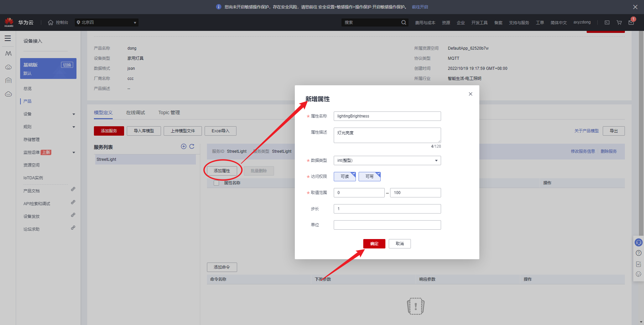The height and width of the screenshot is (325, 644).
Task: Open the 北京四 region selector
Action: [107, 22]
